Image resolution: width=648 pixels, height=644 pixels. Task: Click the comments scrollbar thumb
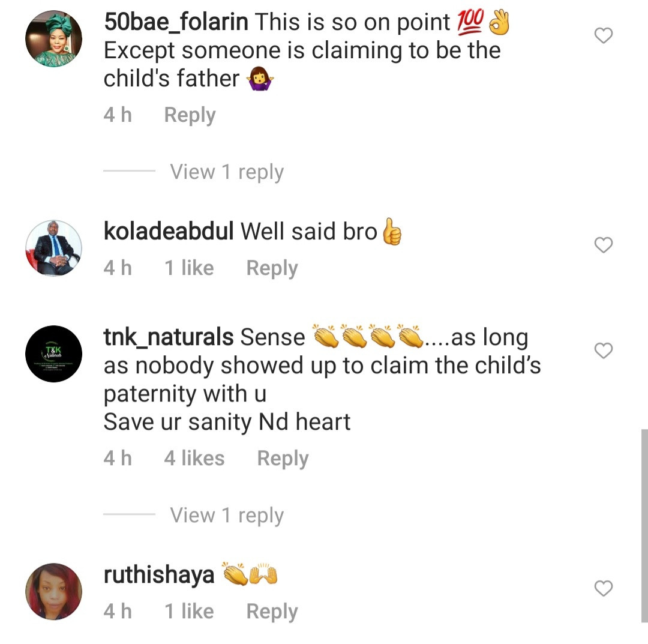644,522
